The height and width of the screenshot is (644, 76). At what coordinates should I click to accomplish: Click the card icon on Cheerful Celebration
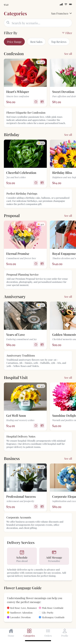click(x=42, y=183)
